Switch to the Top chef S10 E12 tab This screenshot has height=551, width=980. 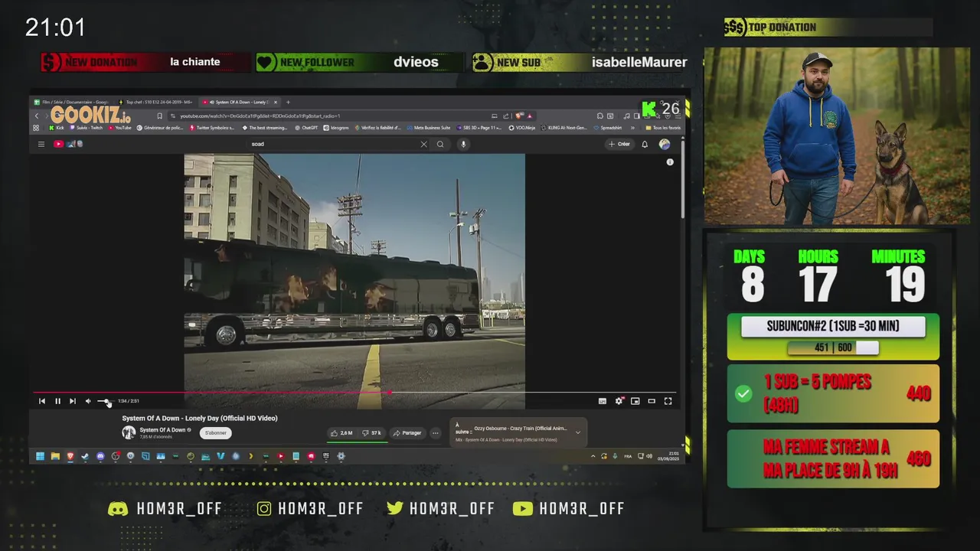click(156, 102)
